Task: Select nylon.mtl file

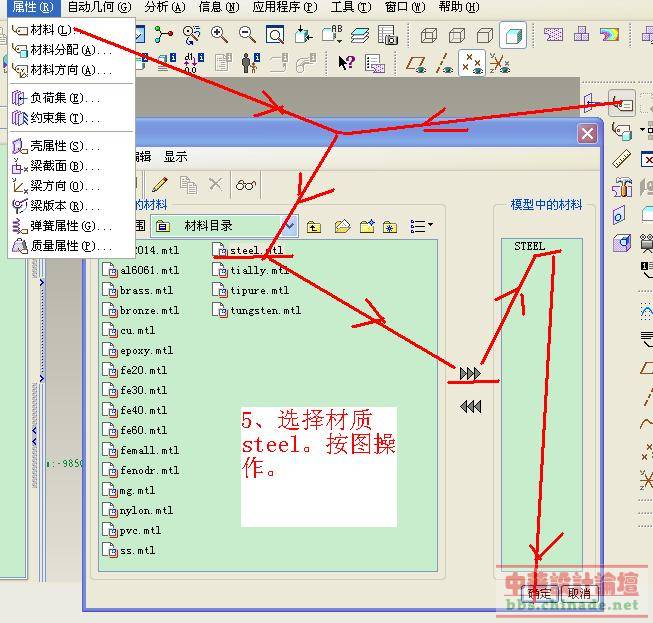Action: click(138, 510)
